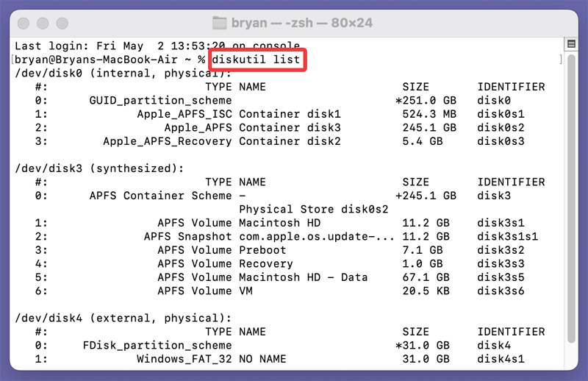
Task: Click the "FDisk_partition_scheme" entry
Action: 157,345
